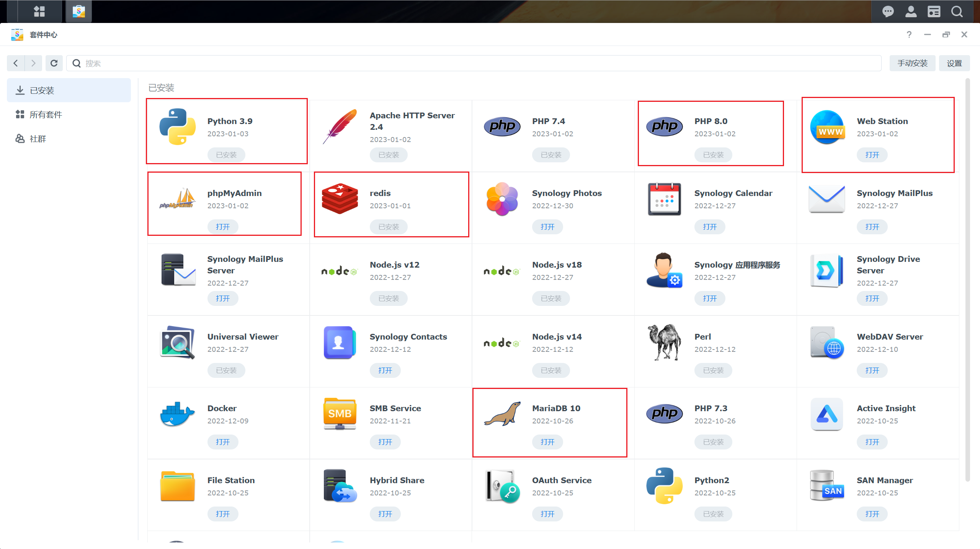Screen dimensions: 980x549
Task: Click 打开 for Synology Photos
Action: pyautogui.click(x=547, y=227)
